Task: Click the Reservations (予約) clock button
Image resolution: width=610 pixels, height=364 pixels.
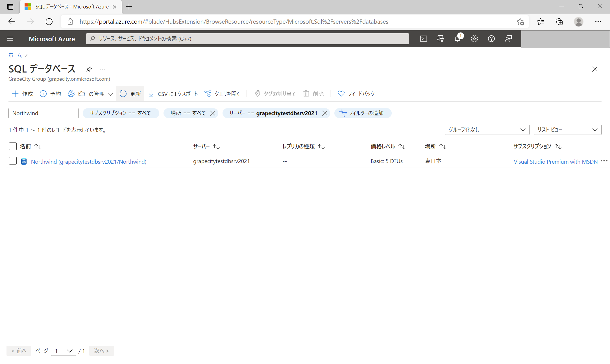Action: pyautogui.click(x=50, y=94)
